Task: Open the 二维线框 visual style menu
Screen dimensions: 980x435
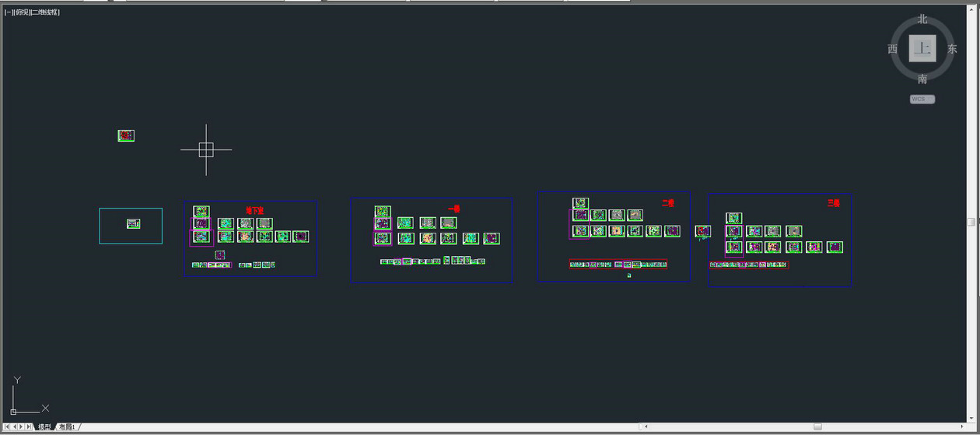Action: (45, 12)
